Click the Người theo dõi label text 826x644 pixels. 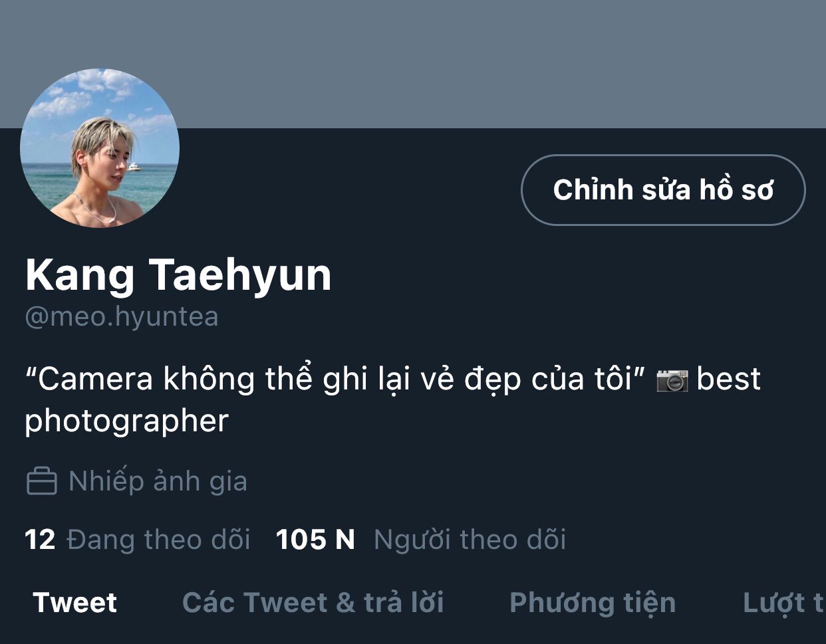coord(470,540)
